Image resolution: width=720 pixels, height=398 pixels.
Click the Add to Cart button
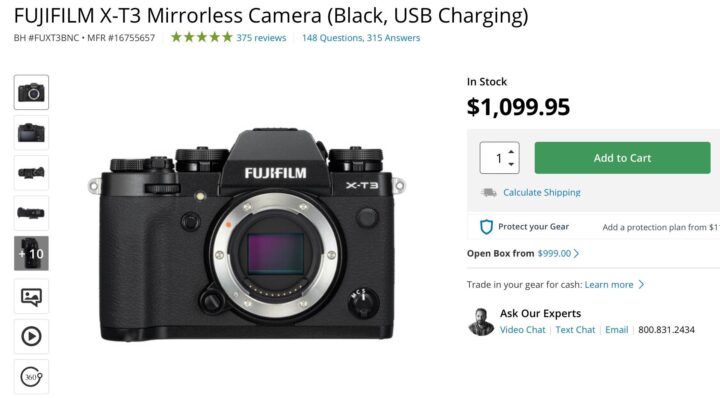[622, 158]
